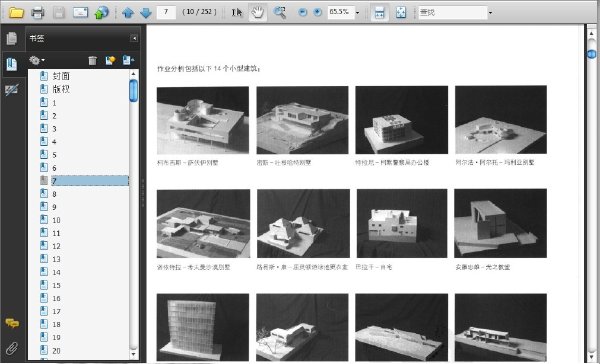Click bookmark icon beside entry 18

44,324
